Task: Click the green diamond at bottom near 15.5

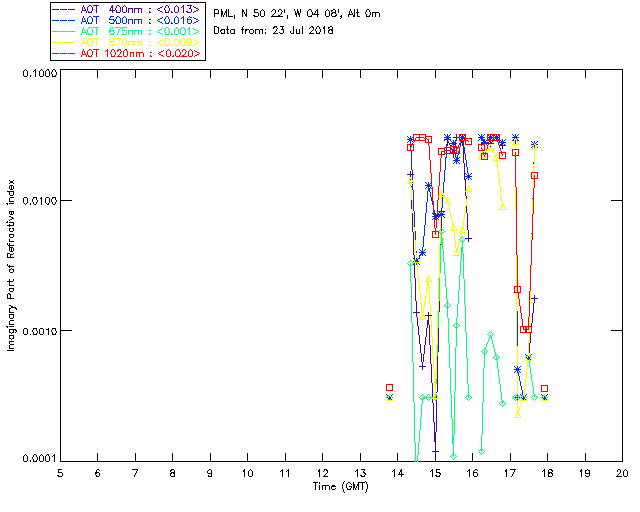Action: (453, 456)
